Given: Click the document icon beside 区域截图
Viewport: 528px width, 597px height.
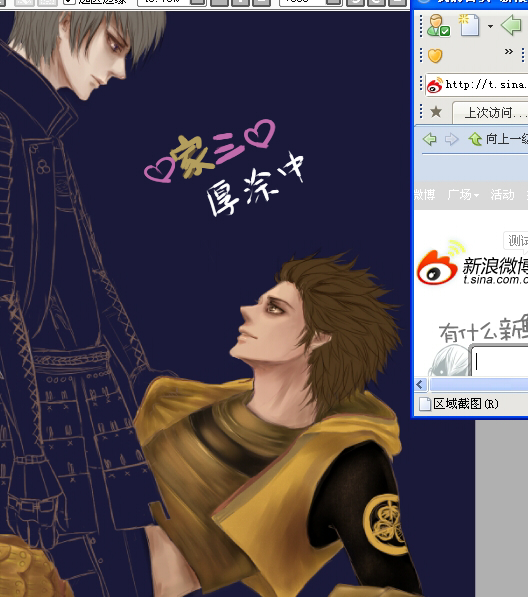Looking at the screenshot, I should 424,404.
